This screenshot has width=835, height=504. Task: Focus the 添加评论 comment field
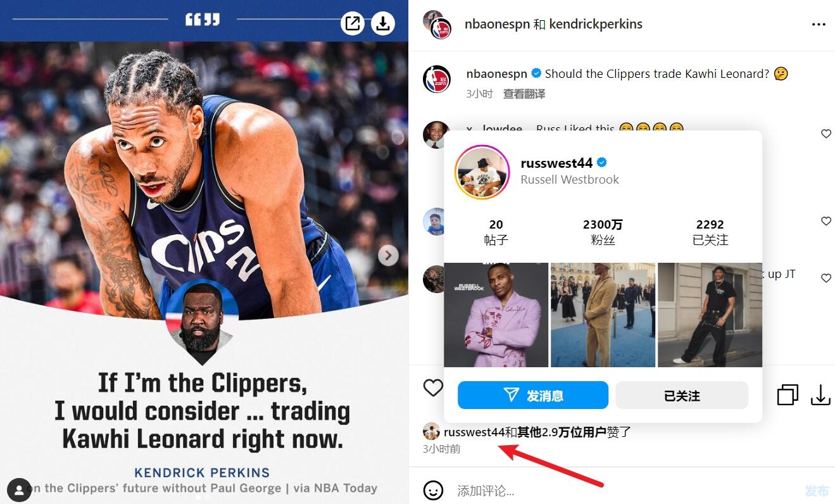click(x=627, y=491)
